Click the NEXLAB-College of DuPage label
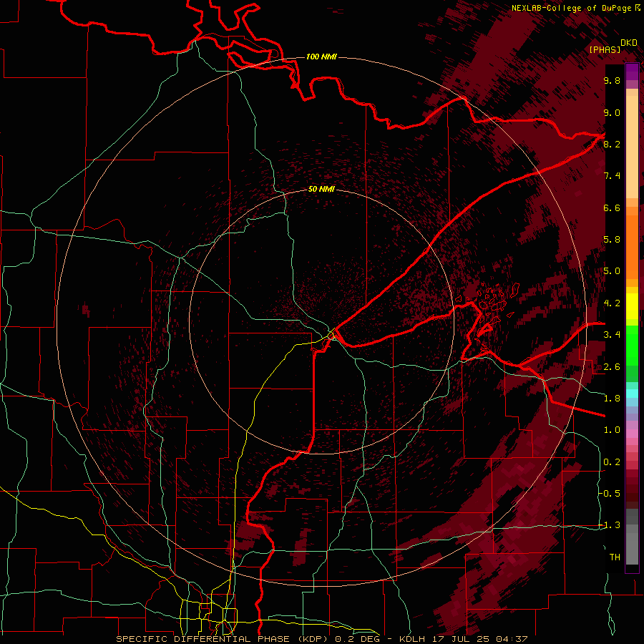The height and width of the screenshot is (644, 644). tap(571, 8)
